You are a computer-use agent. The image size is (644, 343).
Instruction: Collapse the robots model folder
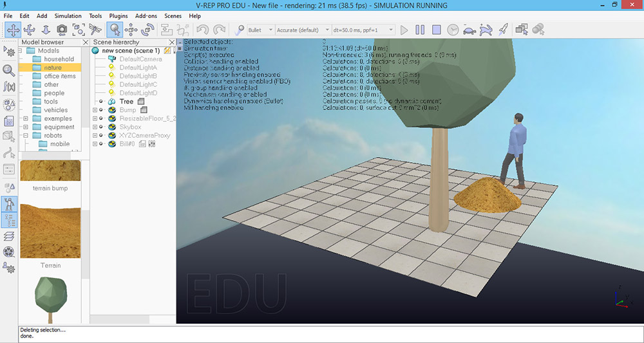pyautogui.click(x=26, y=135)
